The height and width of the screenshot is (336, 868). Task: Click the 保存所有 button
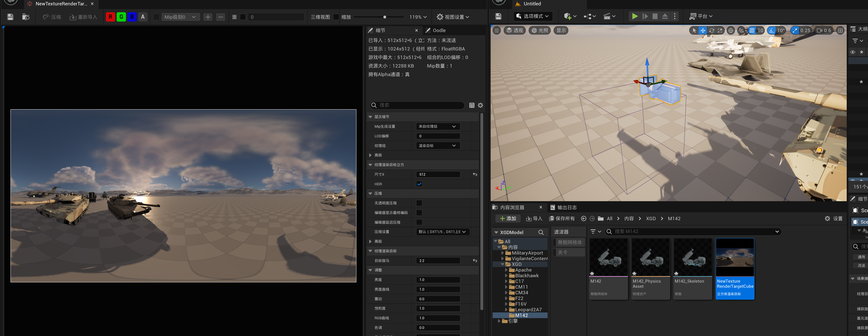point(562,219)
